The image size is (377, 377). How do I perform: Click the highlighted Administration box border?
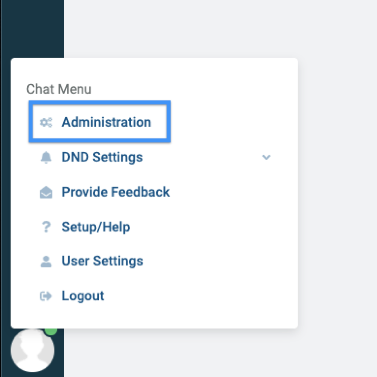100,102
